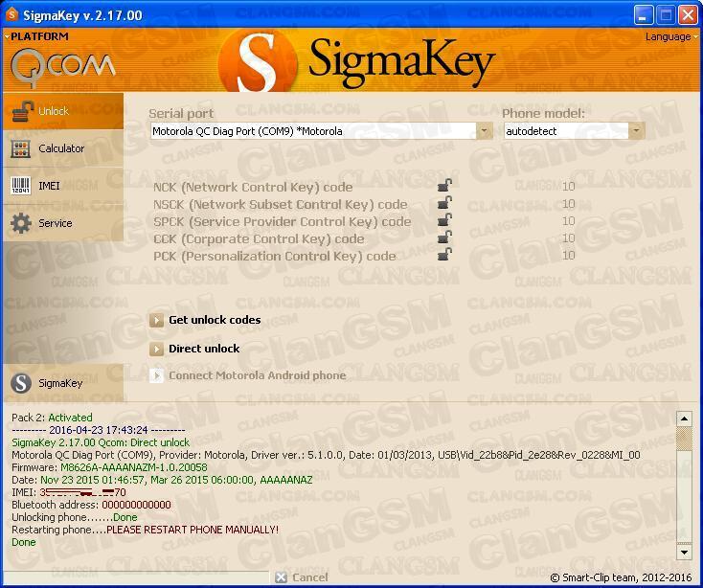The image size is (703, 588).
Task: Click the arrow icon beside Direct unlock
Action: pos(156,350)
